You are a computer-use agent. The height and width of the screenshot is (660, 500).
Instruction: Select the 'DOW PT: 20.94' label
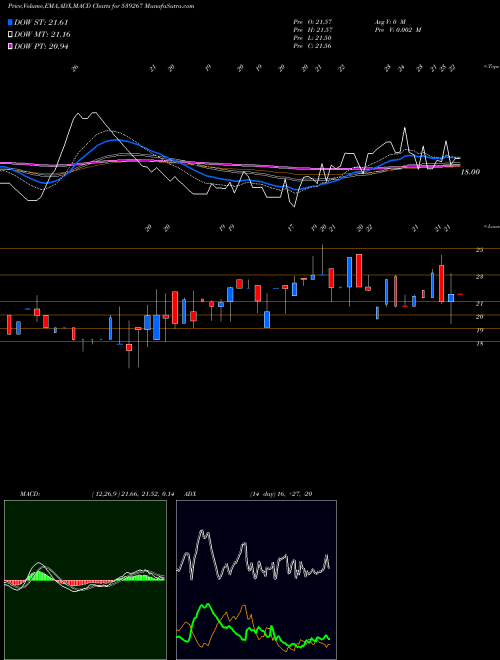pos(41,46)
